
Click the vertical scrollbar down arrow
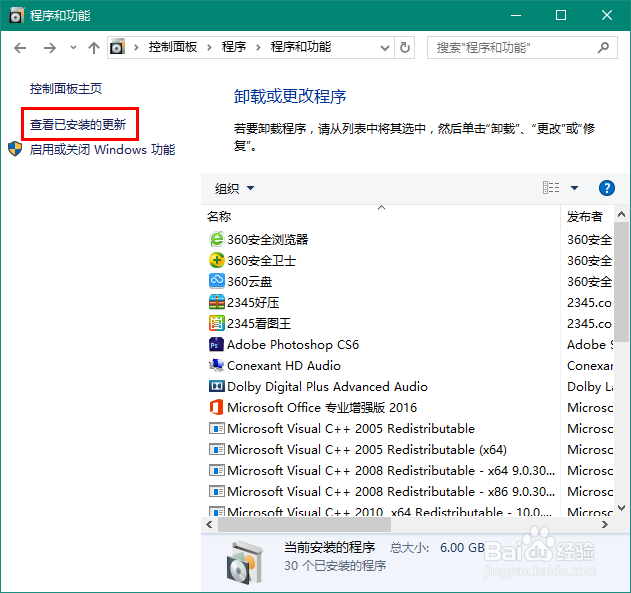point(622,508)
